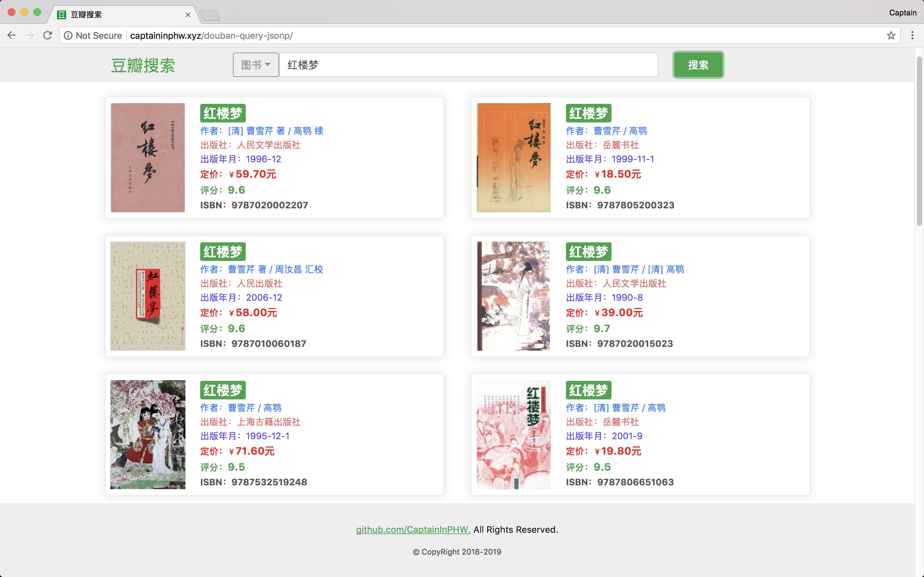Bookmark page with star icon

tap(891, 36)
